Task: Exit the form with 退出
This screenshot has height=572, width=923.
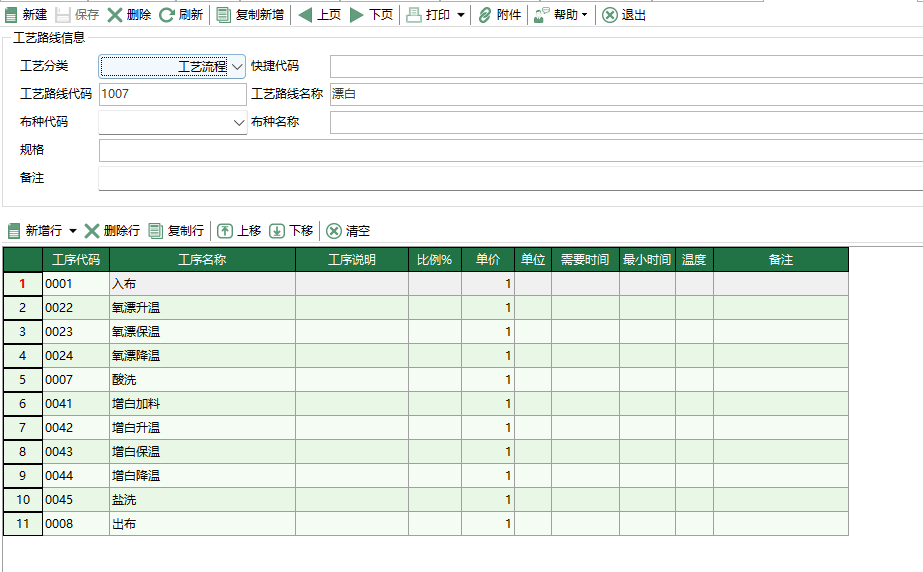Action: [624, 15]
